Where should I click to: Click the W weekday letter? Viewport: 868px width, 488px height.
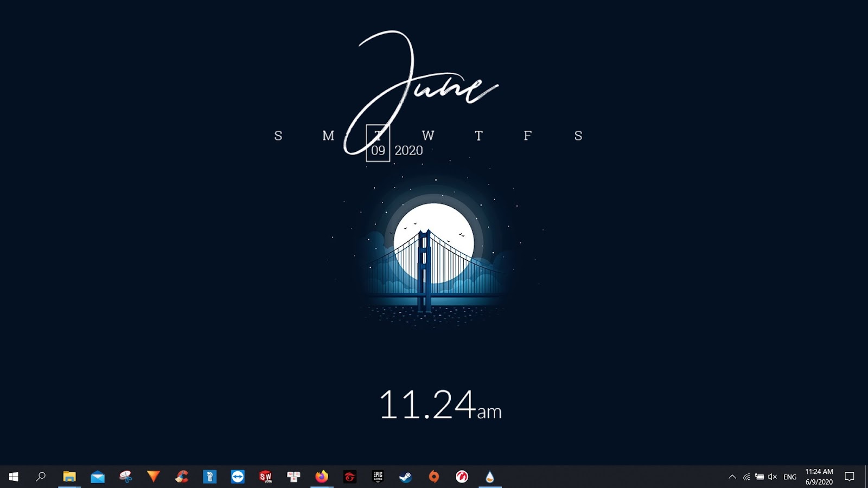(428, 136)
